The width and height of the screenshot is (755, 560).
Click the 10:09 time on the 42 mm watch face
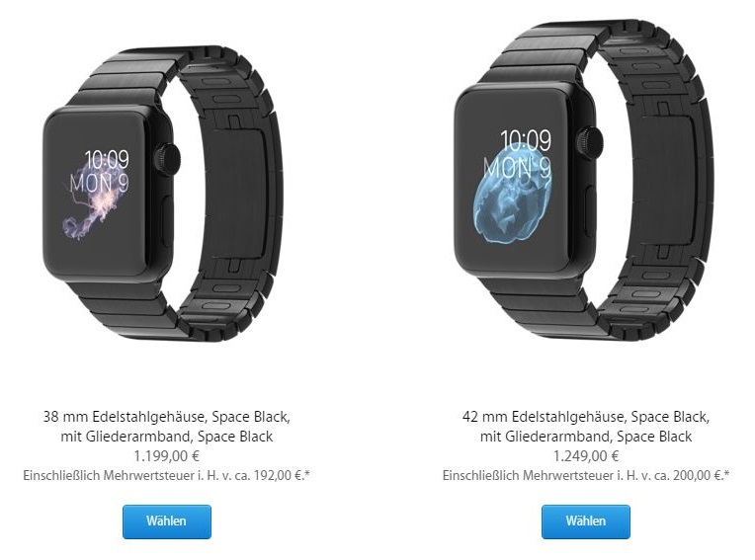(526, 140)
